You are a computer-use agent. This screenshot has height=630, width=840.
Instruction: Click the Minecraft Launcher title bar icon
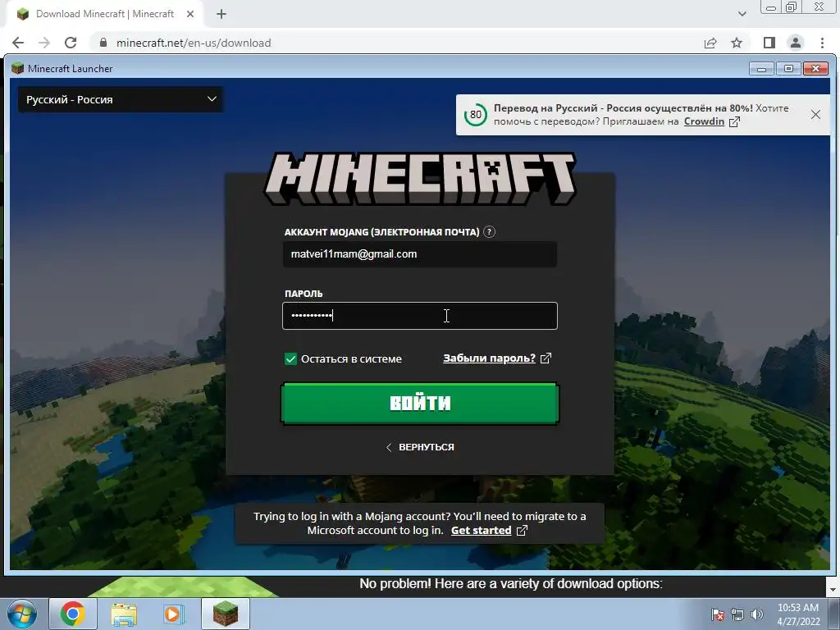coord(18,68)
